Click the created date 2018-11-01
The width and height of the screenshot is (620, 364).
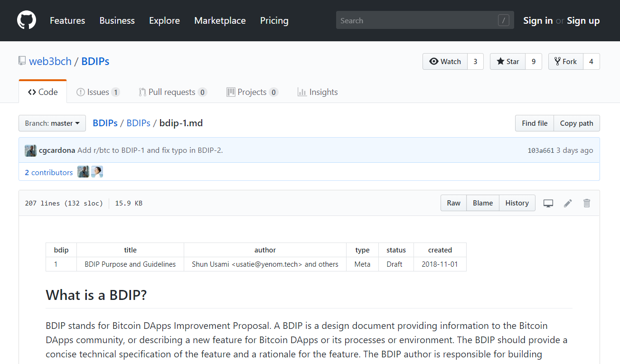pyautogui.click(x=440, y=264)
